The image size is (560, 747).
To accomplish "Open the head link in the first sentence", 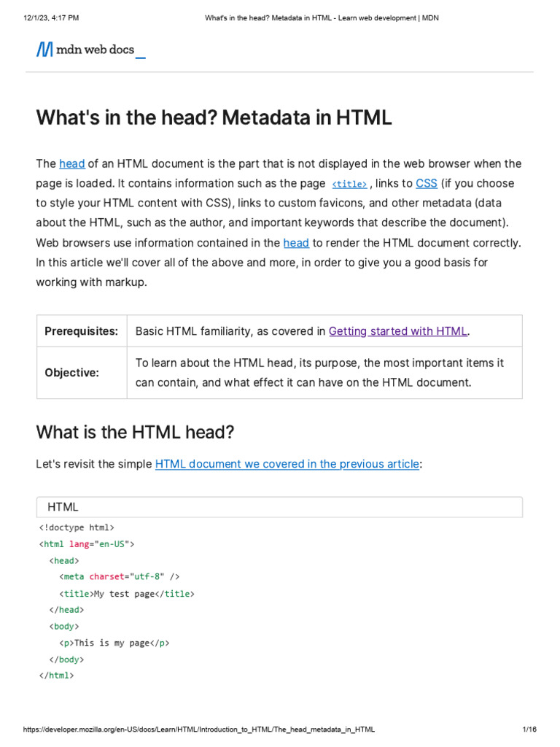I will pyautogui.click(x=72, y=163).
